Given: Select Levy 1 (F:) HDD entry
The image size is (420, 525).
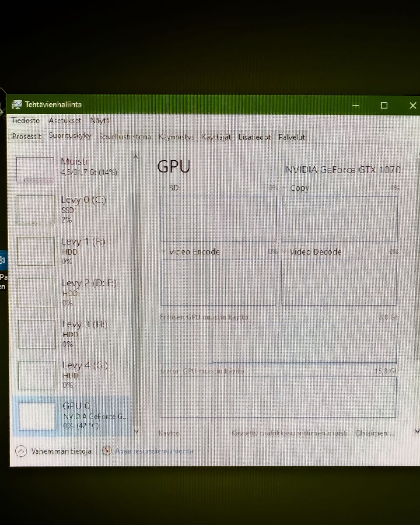Looking at the screenshot, I should [72, 251].
